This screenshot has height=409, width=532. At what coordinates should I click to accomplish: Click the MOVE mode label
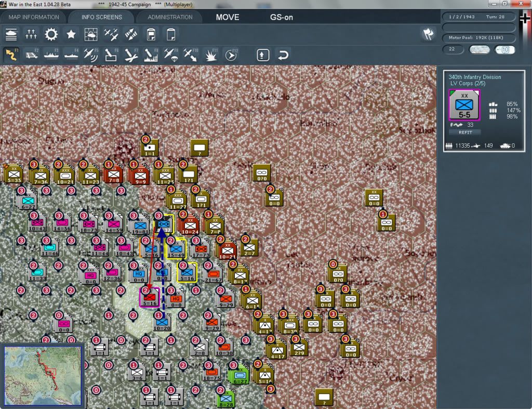click(228, 17)
